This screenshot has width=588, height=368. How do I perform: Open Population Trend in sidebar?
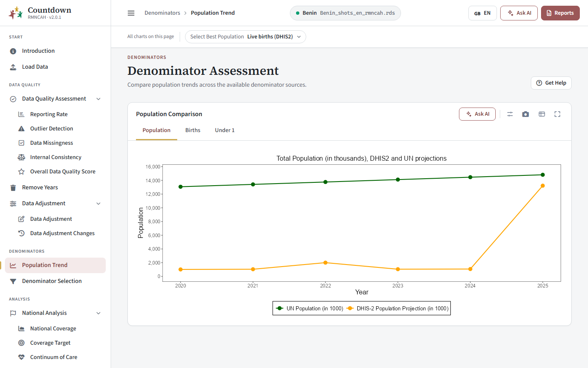[55, 265]
